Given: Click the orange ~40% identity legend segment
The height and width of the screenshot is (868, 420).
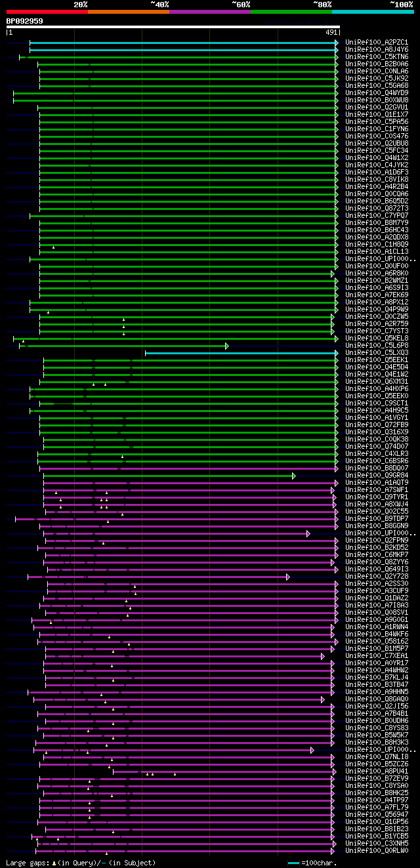Looking at the screenshot, I should coord(129,12).
